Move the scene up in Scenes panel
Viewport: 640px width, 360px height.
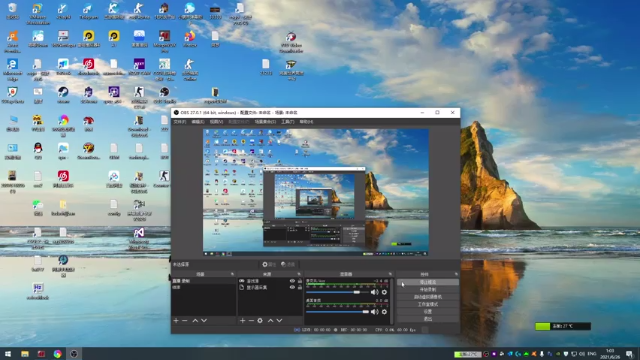click(x=195, y=321)
